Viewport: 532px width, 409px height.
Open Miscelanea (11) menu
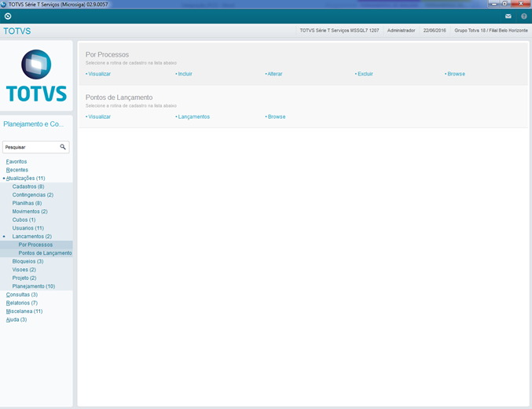pyautogui.click(x=24, y=311)
